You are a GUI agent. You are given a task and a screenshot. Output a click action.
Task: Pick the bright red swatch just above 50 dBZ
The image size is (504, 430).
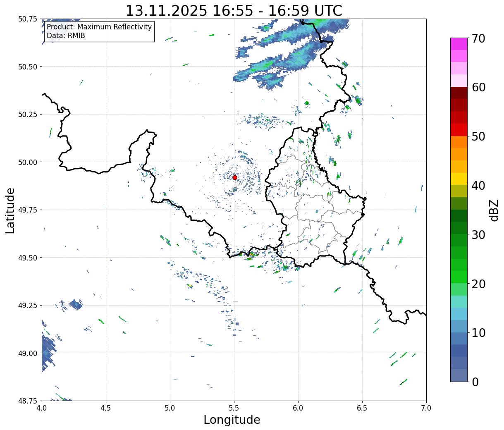click(459, 130)
